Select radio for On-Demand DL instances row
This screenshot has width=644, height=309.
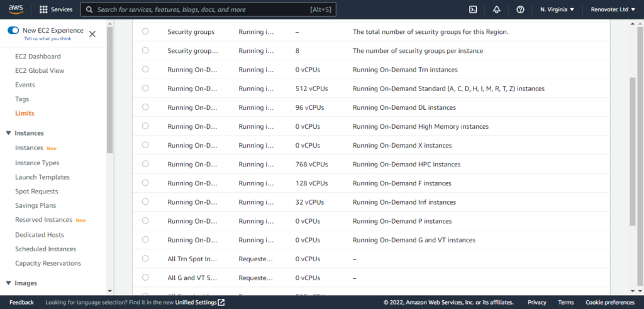pos(145,107)
